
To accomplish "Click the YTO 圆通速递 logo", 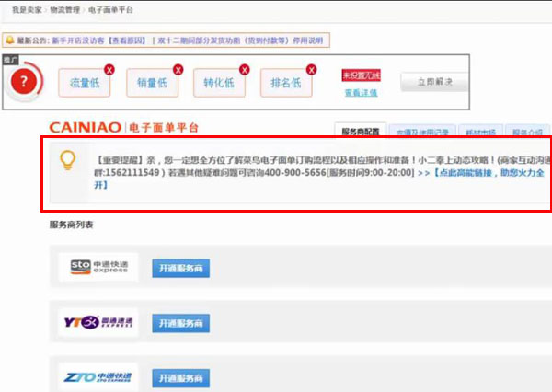I will point(98,322).
